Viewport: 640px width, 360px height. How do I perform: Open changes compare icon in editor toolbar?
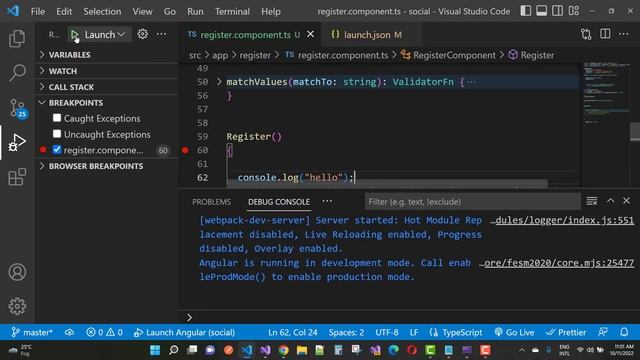pos(586,34)
